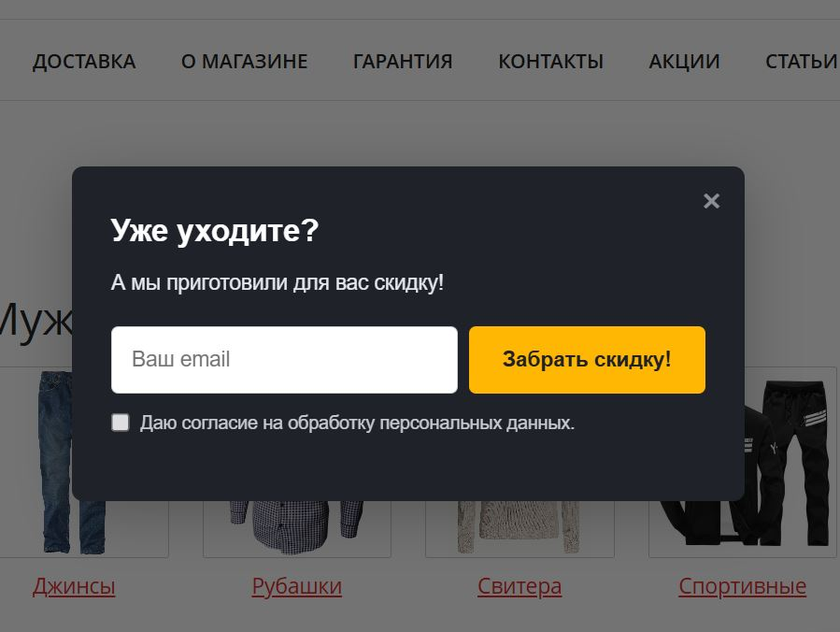Tick the personal data consent checkbox

tap(120, 423)
